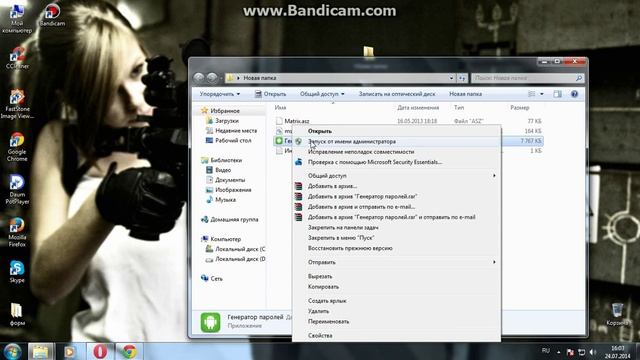Open the media player taskbar icon

69,351
